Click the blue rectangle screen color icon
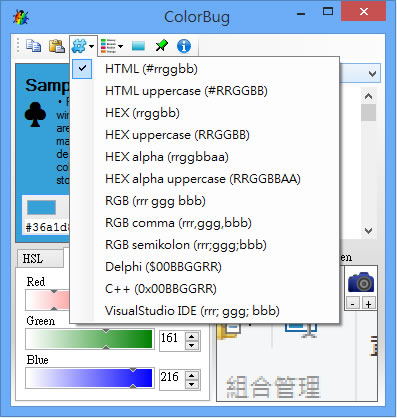Image resolution: width=397 pixels, height=418 pixels. [x=138, y=46]
